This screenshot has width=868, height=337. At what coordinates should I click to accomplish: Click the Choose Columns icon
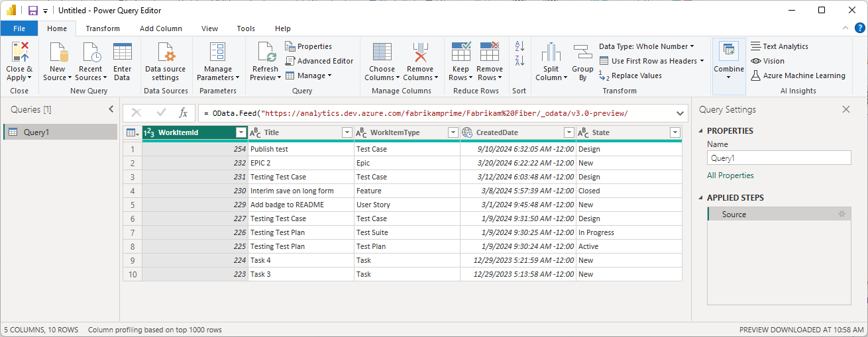coord(382,52)
